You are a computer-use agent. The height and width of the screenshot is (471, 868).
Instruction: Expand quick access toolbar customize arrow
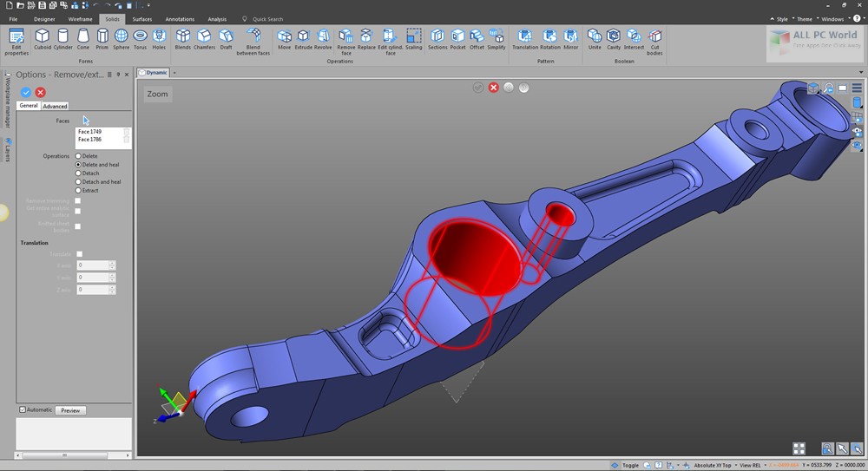point(148,5)
